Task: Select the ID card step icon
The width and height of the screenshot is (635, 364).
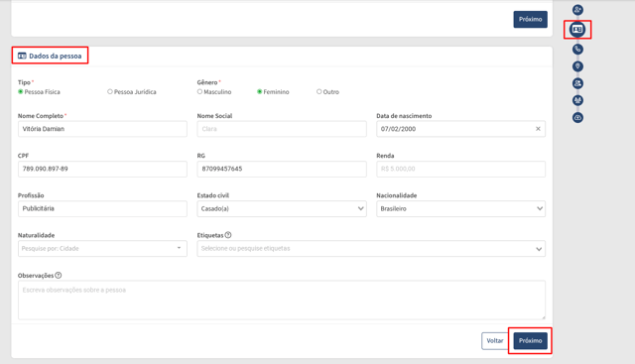Action: click(x=577, y=29)
